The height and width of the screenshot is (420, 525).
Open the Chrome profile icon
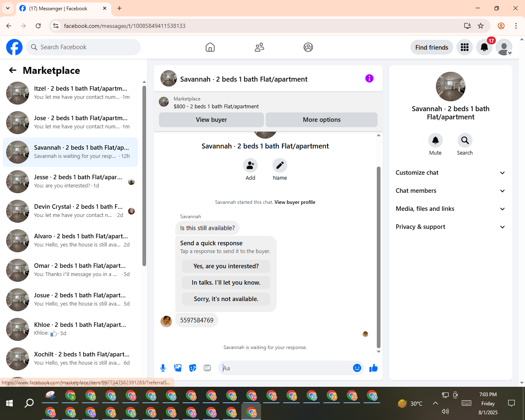pos(501,26)
